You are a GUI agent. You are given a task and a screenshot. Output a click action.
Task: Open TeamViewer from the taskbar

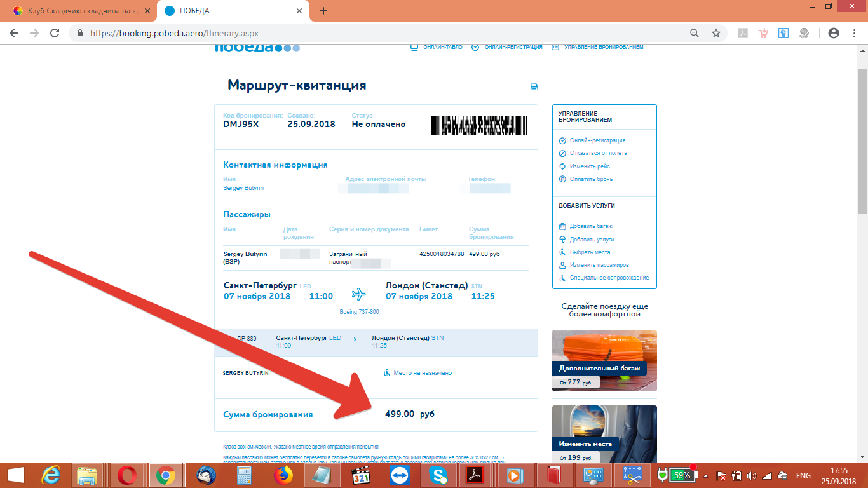click(x=400, y=475)
